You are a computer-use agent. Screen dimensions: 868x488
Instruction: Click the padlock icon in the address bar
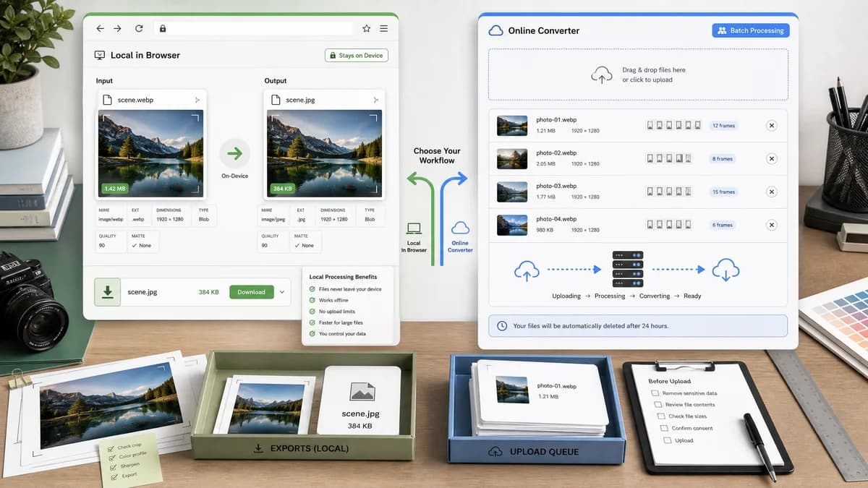[163, 28]
